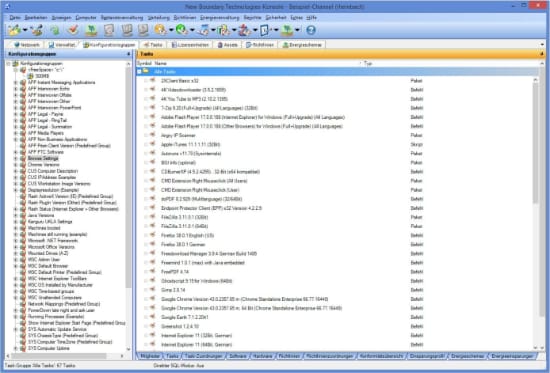Open the dropdown arrow beside the first toolbar icon
Screen dimensions: 550x373
[25, 30]
